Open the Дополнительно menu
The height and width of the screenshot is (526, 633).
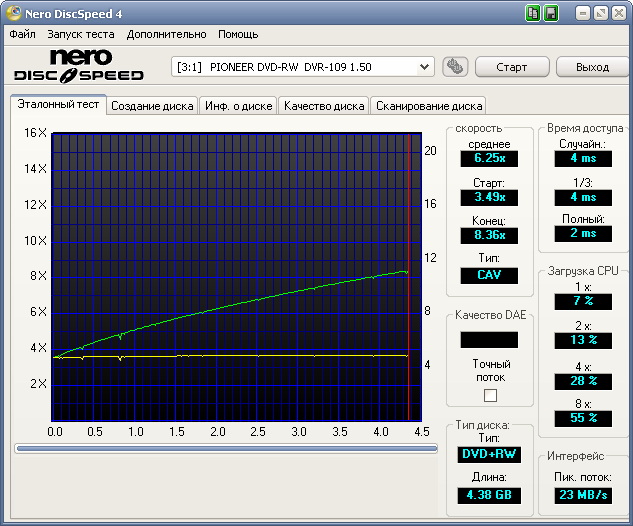point(166,34)
